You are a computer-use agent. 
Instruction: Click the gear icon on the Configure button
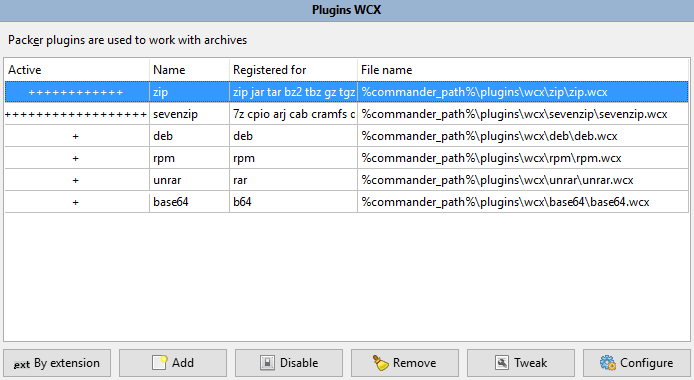[x=608, y=363]
